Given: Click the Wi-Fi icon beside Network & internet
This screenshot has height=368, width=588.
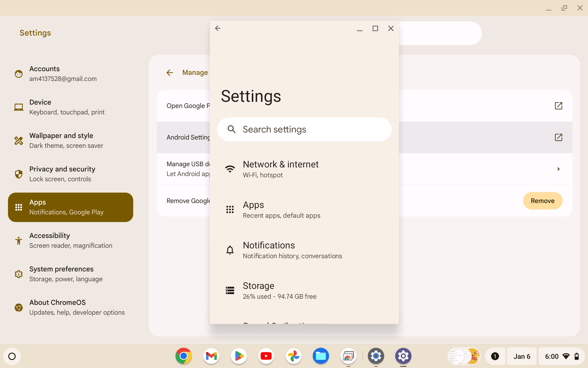Looking at the screenshot, I should coord(230,169).
